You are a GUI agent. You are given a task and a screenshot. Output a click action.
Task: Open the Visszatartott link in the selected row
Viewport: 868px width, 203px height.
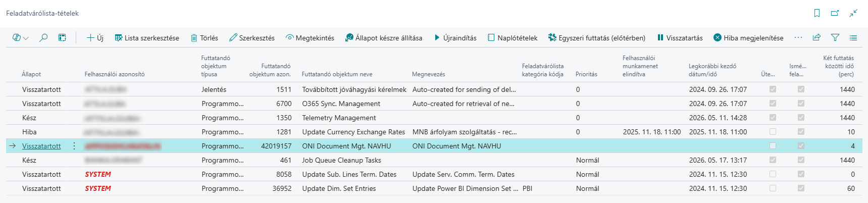[41, 146]
